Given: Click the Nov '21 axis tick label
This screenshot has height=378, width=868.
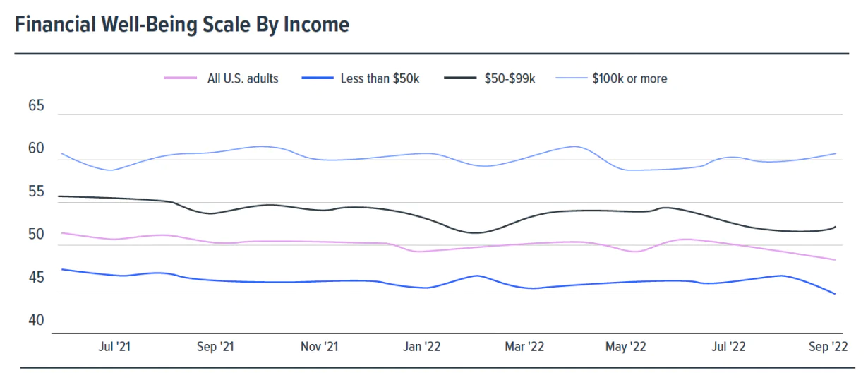Looking at the screenshot, I should coord(320,347).
